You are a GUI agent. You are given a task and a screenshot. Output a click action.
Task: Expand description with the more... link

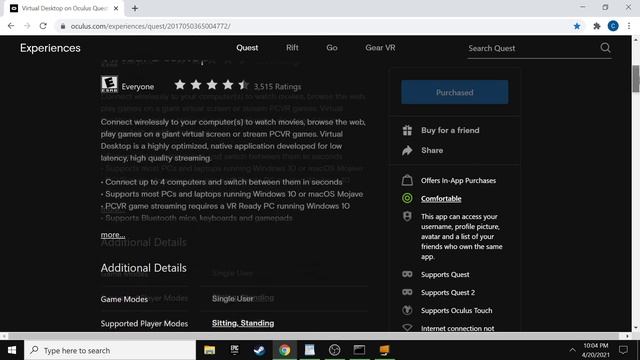tap(113, 235)
